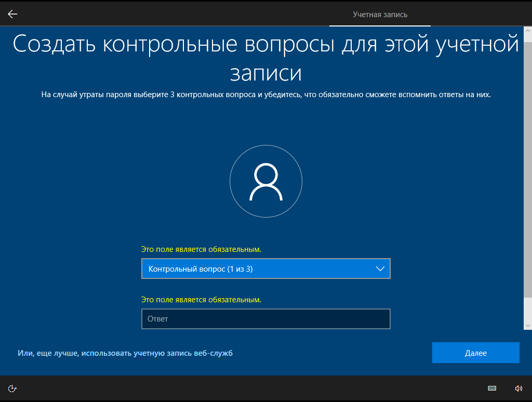This screenshot has width=532, height=402.
Task: Select the text На случай утраты пароля
Action: point(87,95)
